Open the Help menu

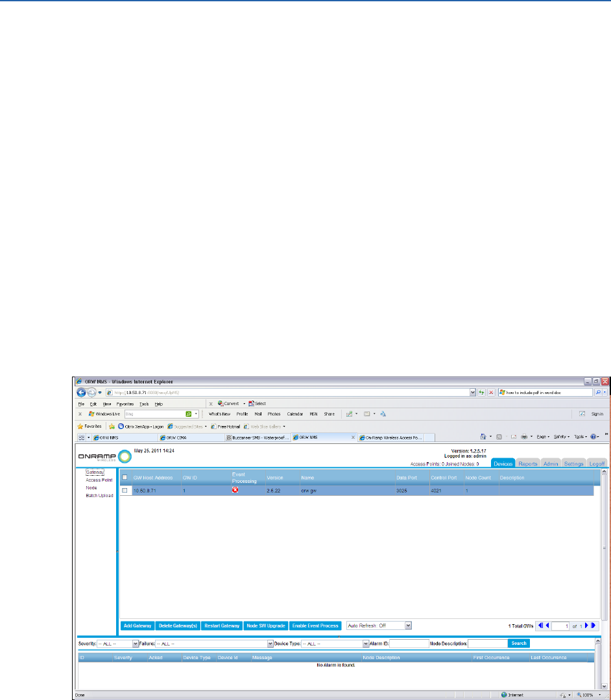tap(158, 404)
